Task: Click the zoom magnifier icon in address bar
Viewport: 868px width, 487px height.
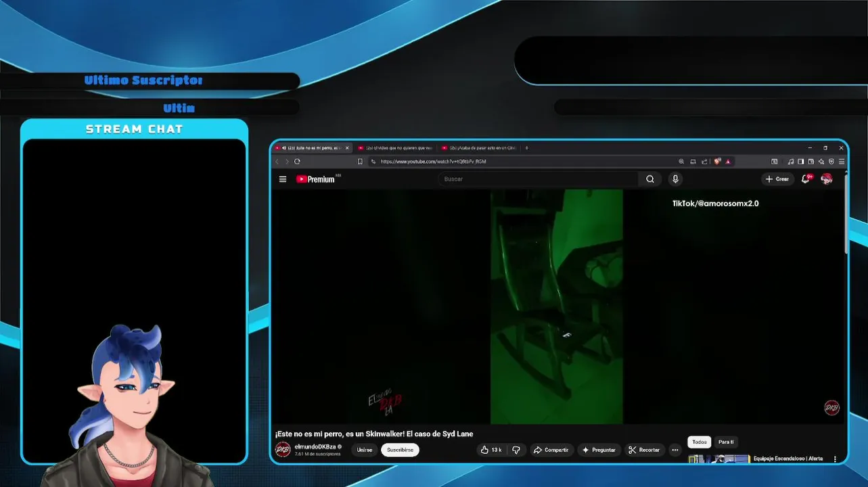Action: point(681,162)
